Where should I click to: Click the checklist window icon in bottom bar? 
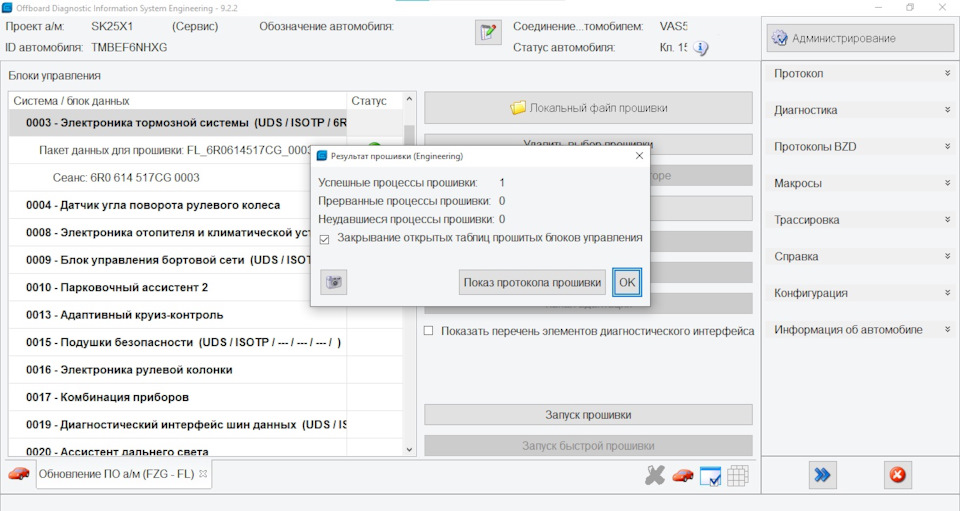[x=710, y=476]
